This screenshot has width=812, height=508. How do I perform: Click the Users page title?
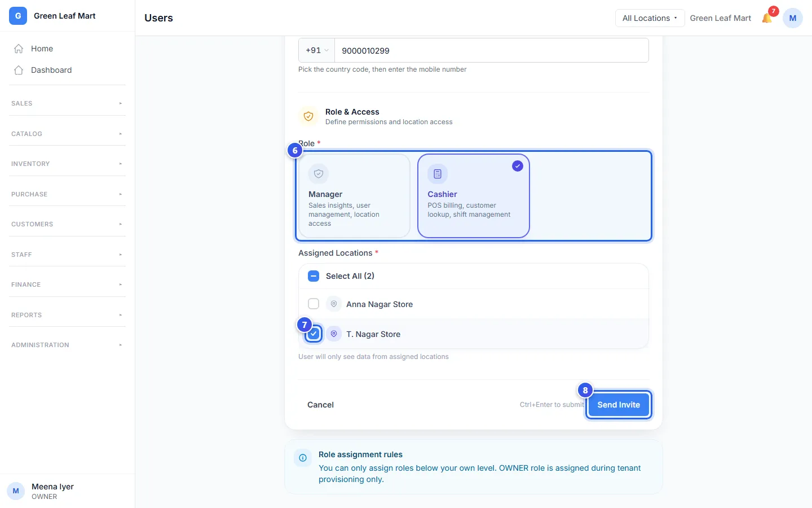[158, 18]
